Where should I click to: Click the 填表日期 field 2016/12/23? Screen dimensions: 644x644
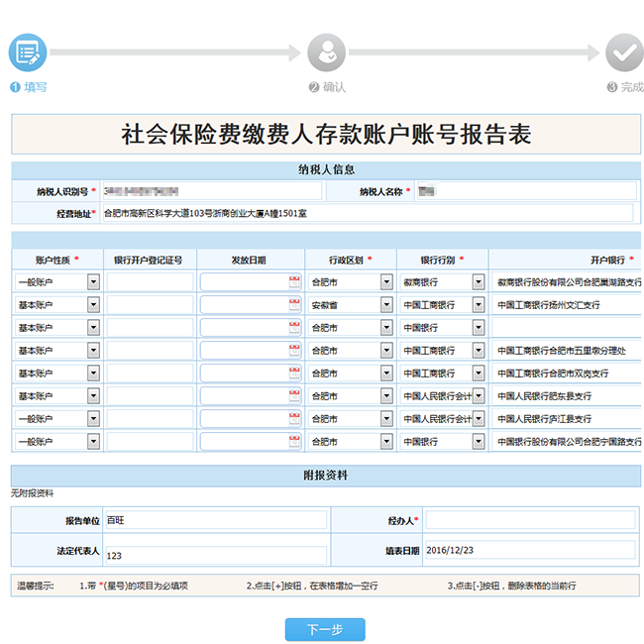click(531, 550)
